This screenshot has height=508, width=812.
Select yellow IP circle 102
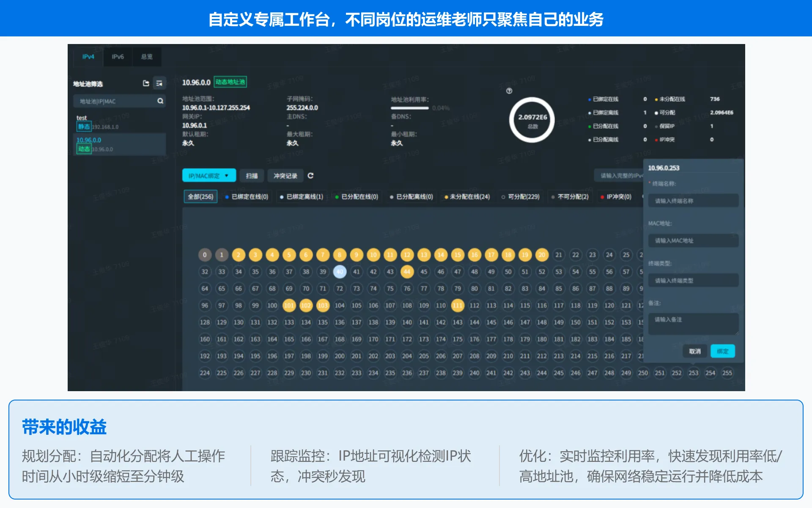pyautogui.click(x=306, y=305)
